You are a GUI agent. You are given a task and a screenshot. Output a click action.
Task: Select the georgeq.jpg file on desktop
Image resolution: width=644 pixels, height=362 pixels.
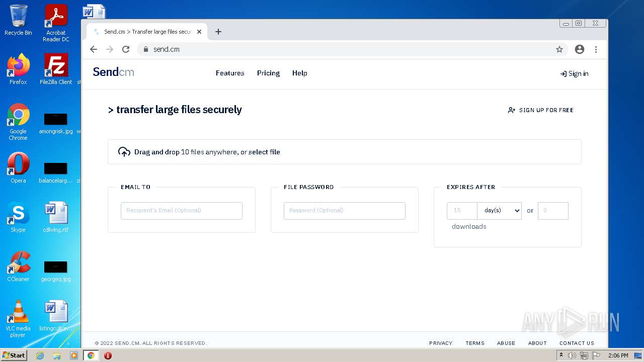pyautogui.click(x=56, y=271)
